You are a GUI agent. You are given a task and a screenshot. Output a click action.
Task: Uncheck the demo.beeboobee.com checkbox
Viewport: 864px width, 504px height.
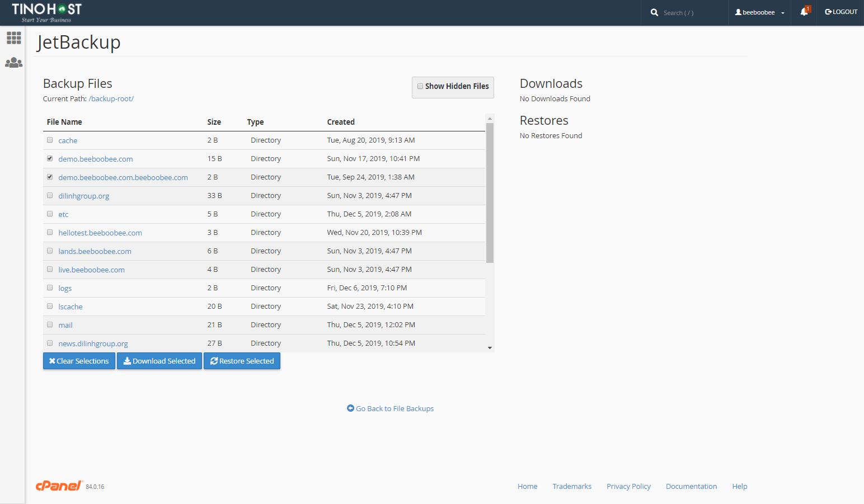click(x=50, y=158)
